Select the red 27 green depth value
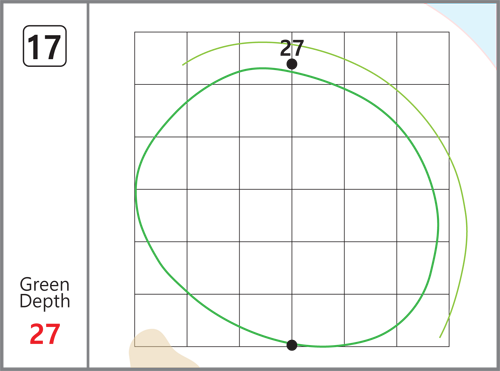 (45, 334)
